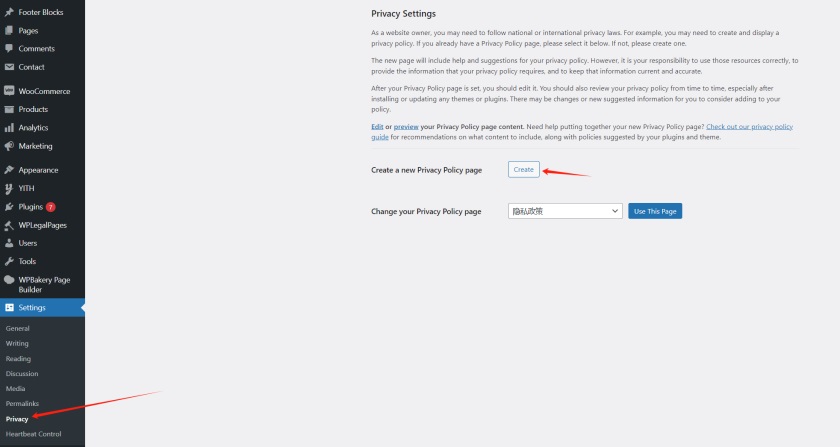Click the Footer Blocks pin icon
This screenshot has height=447, width=840.
(x=9, y=12)
